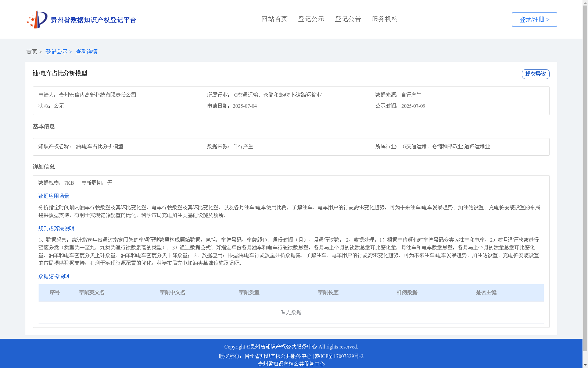Click the 详细信息 section heading
Screen dimensions: 588x368
click(x=44, y=167)
